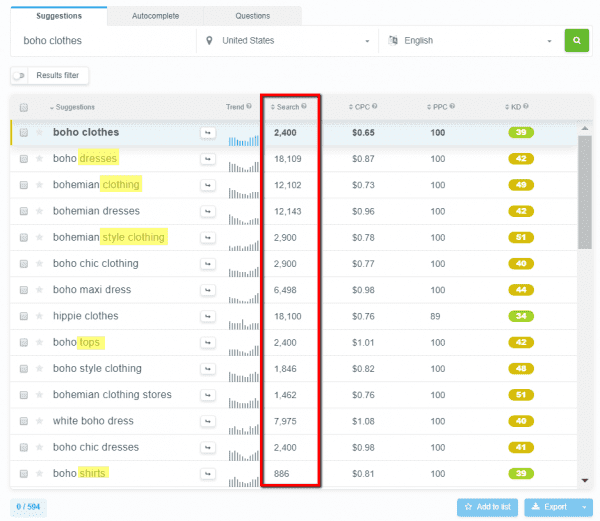Click the green search magnifier button
Screen dimensions: 600x521
pos(577,41)
